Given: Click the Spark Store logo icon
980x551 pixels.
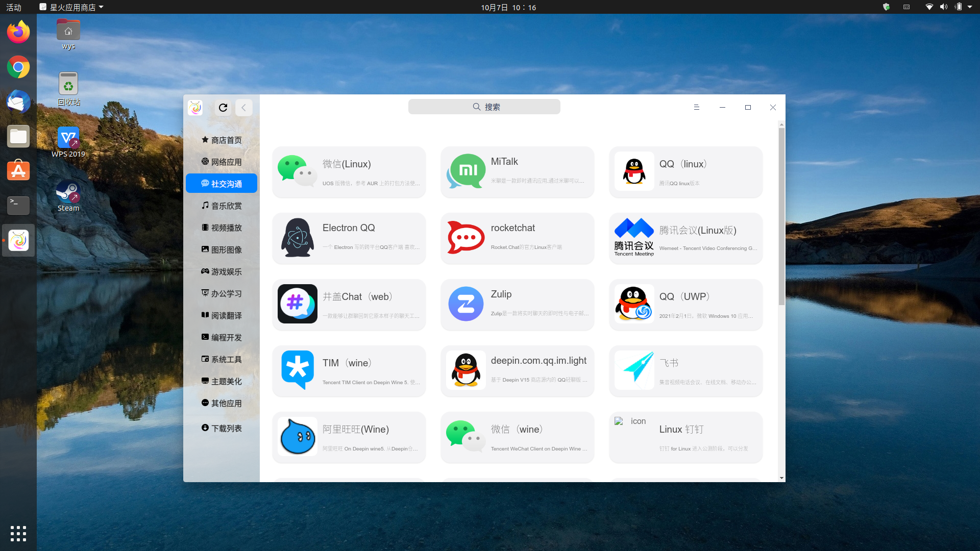Looking at the screenshot, I should coord(195,107).
